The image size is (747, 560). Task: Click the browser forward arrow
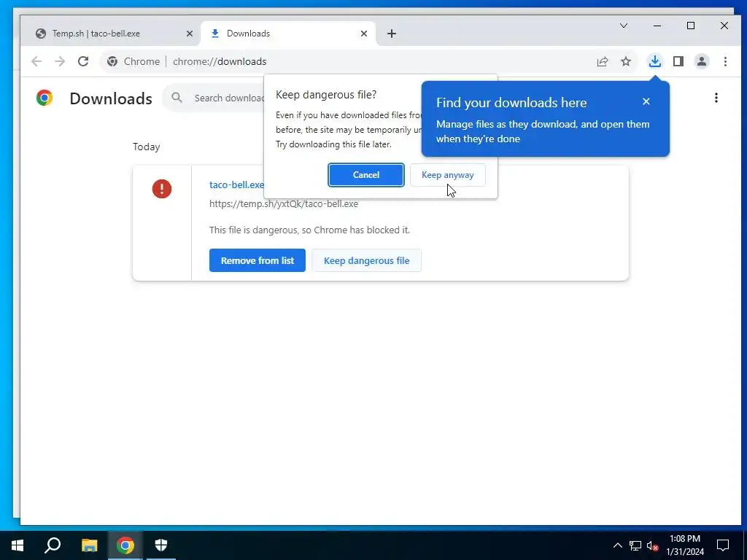click(60, 61)
